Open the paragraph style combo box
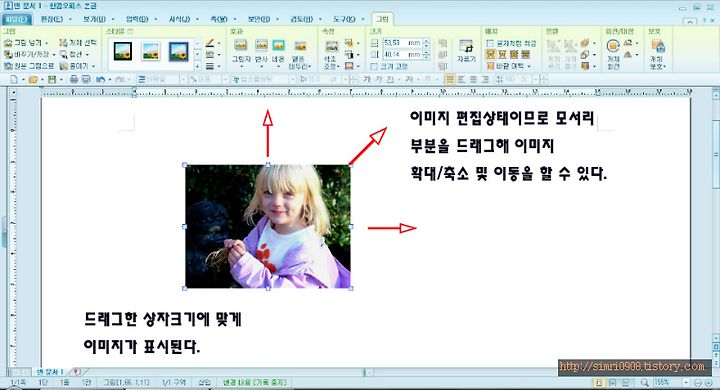Image resolution: width=720 pixels, height=390 pixels. click(161, 79)
